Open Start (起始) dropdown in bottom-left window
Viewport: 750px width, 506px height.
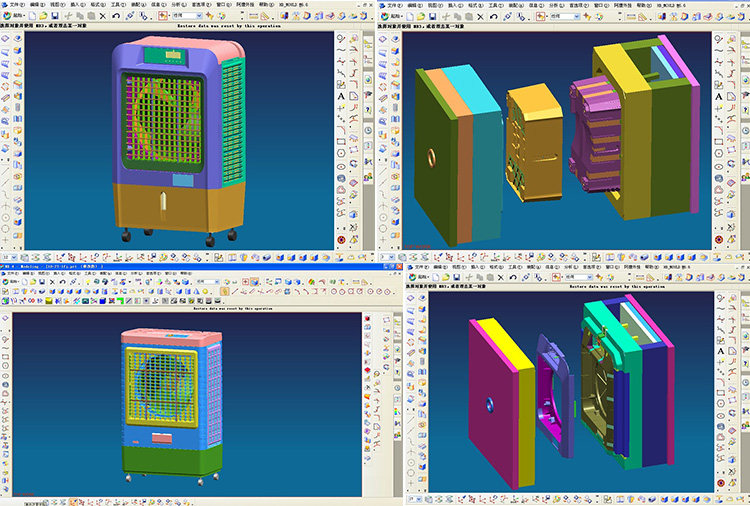tap(11, 282)
